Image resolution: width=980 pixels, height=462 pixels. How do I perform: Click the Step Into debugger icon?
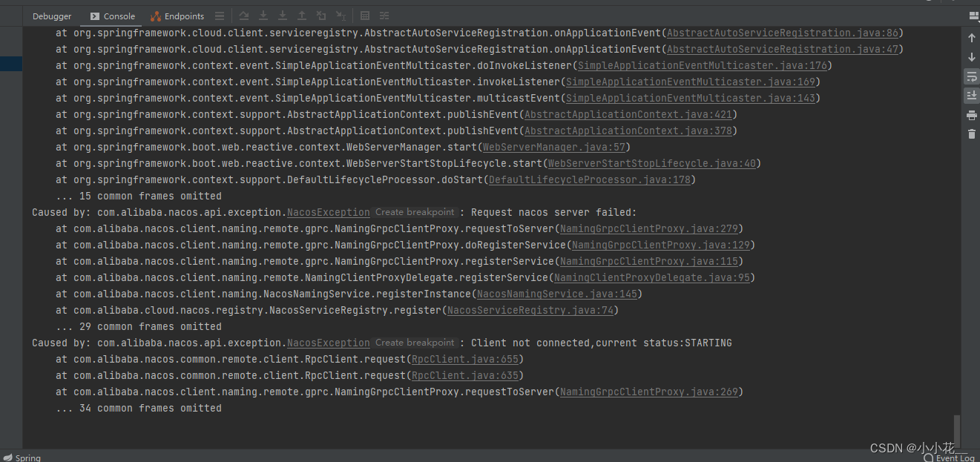(263, 15)
